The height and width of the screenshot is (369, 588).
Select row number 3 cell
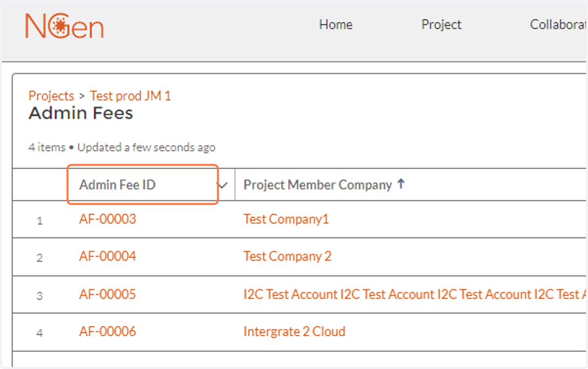coord(40,296)
